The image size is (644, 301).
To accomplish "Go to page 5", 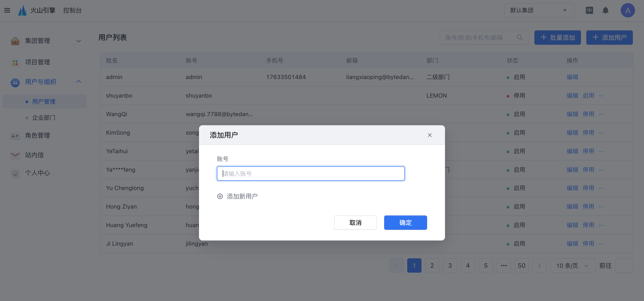I will [486, 265].
